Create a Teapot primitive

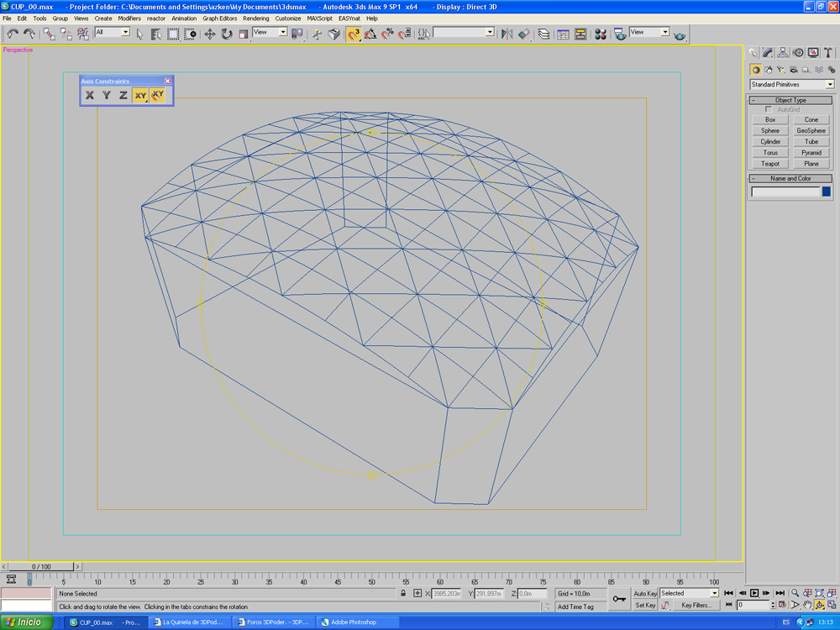(770, 164)
